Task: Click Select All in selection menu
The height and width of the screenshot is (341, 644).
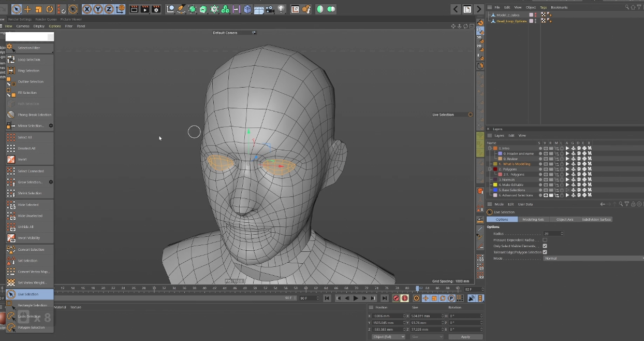Action: pyautogui.click(x=30, y=137)
